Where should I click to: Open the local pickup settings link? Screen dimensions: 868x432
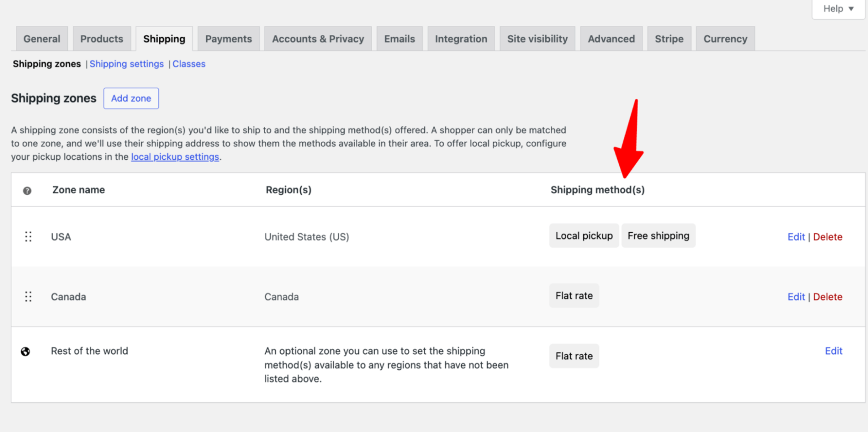pyautogui.click(x=175, y=156)
